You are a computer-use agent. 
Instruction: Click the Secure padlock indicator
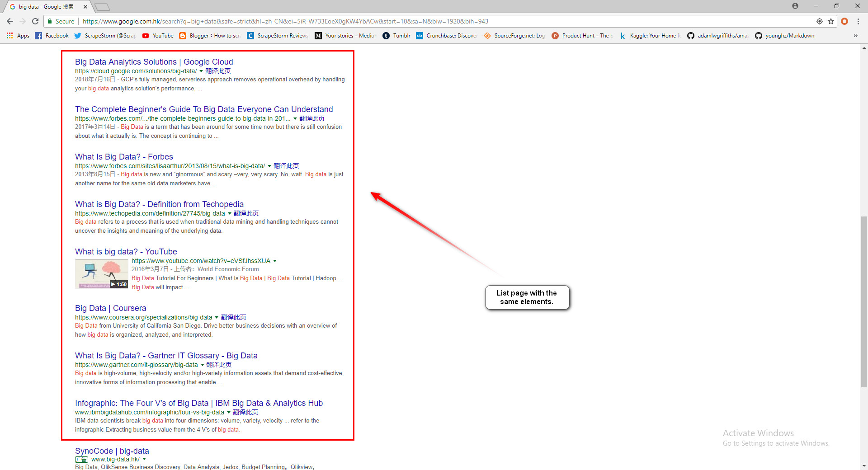click(61, 21)
